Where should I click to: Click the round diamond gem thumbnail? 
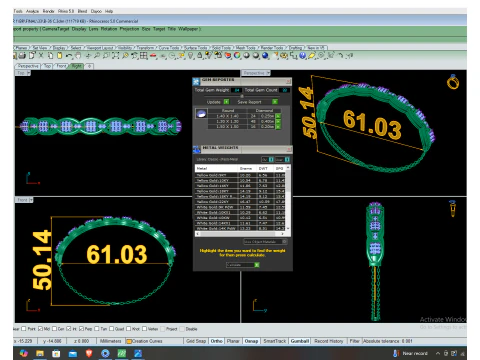click(x=201, y=114)
